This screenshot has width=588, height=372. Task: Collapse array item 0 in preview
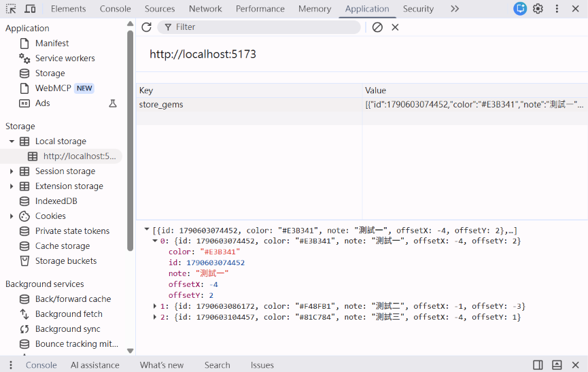155,241
